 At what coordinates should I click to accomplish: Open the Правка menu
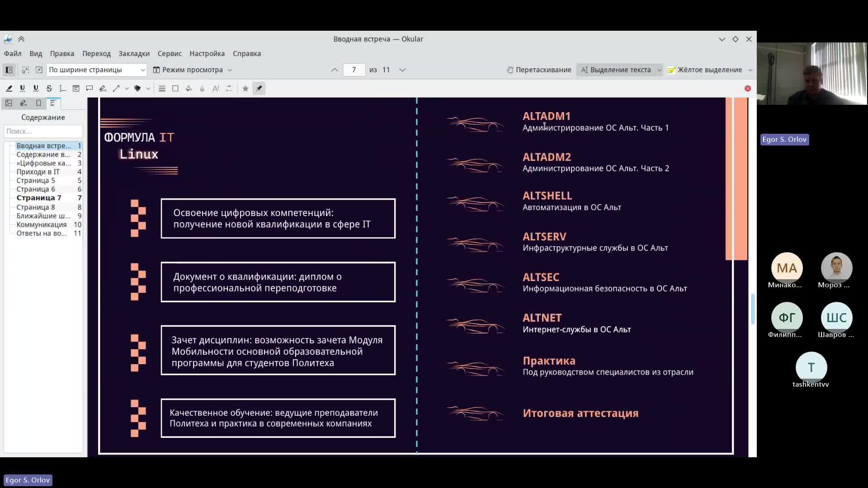click(x=62, y=53)
